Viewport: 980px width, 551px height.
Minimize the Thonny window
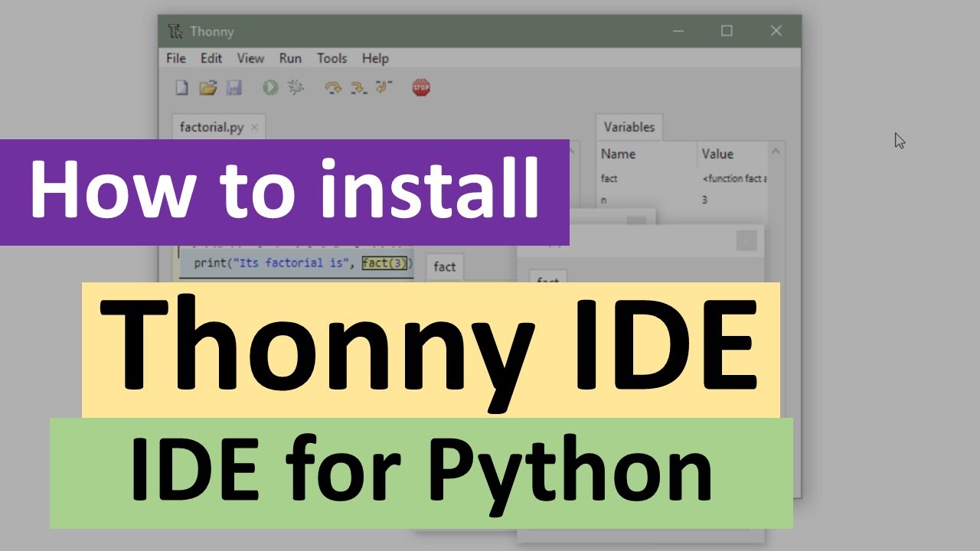(x=679, y=31)
